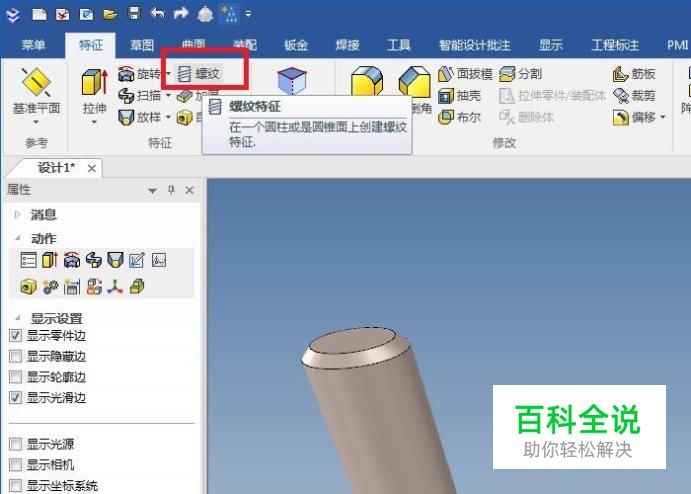
Task: Click the gears icon in 动作 panel
Action: pyautogui.click(x=50, y=287)
